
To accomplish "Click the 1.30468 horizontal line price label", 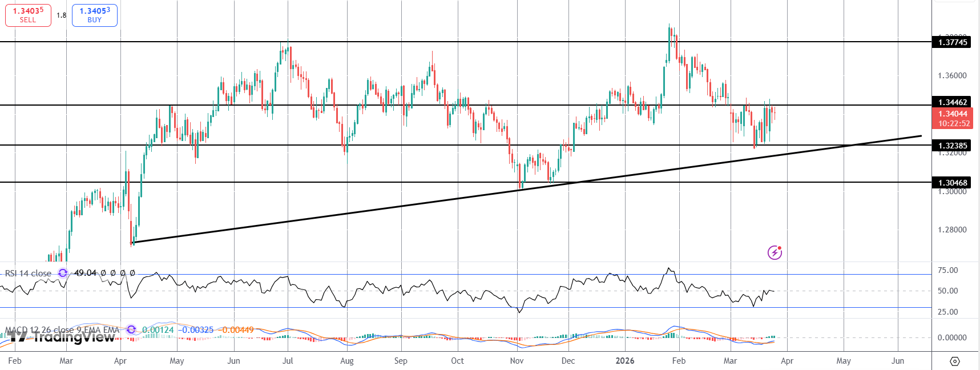I will click(953, 183).
